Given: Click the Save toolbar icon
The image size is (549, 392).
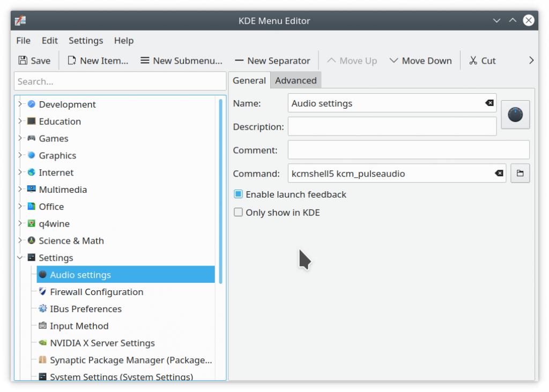Looking at the screenshot, I should click(x=23, y=61).
